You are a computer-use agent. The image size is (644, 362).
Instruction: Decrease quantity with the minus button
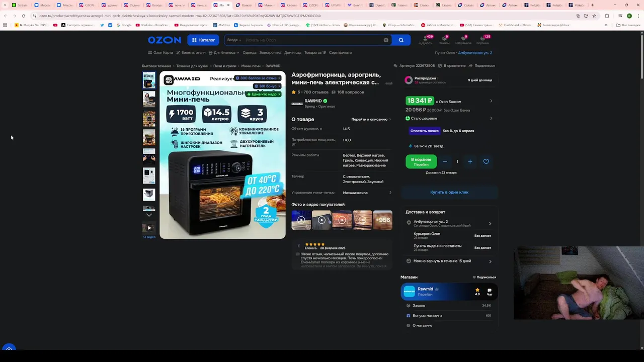click(445, 161)
